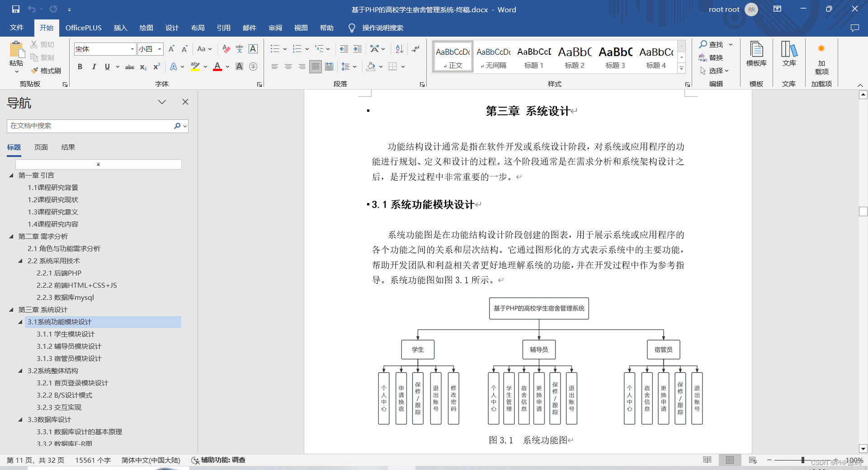Sort the selected text
Image resolution: width=868 pixels, height=470 pixels.
(399, 49)
